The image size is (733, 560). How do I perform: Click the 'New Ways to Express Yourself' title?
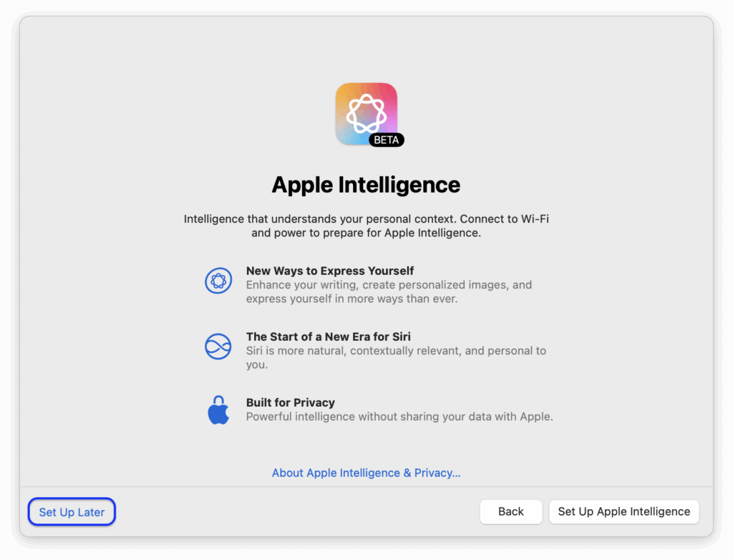click(330, 271)
